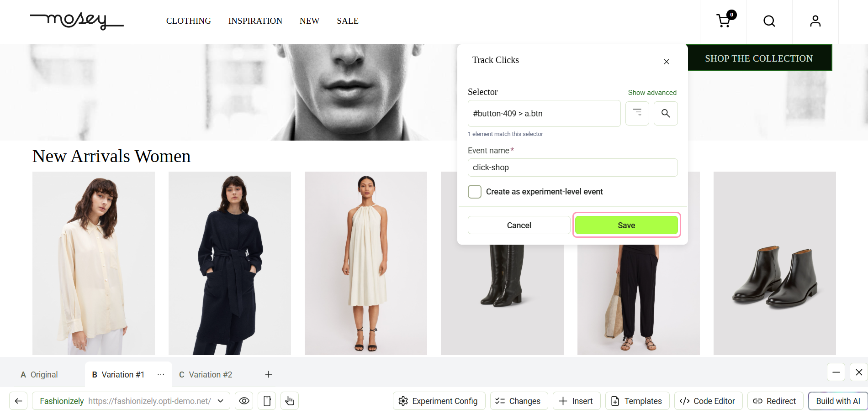Select the Variation #2 tab
The image size is (868, 414).
click(206, 374)
